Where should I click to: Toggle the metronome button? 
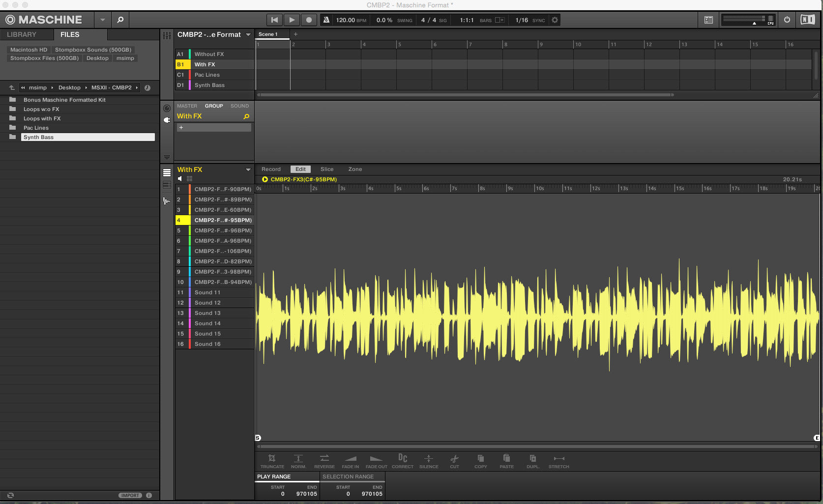[x=326, y=20]
